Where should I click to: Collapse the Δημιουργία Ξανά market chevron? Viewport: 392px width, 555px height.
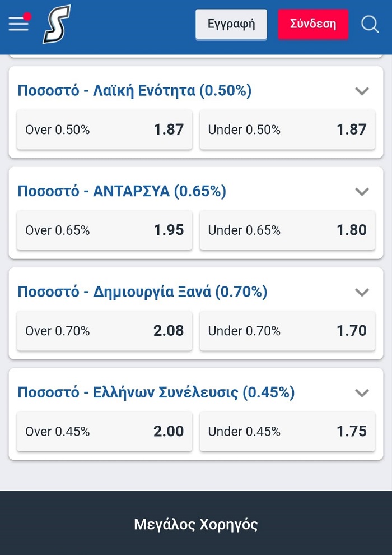[x=362, y=292]
